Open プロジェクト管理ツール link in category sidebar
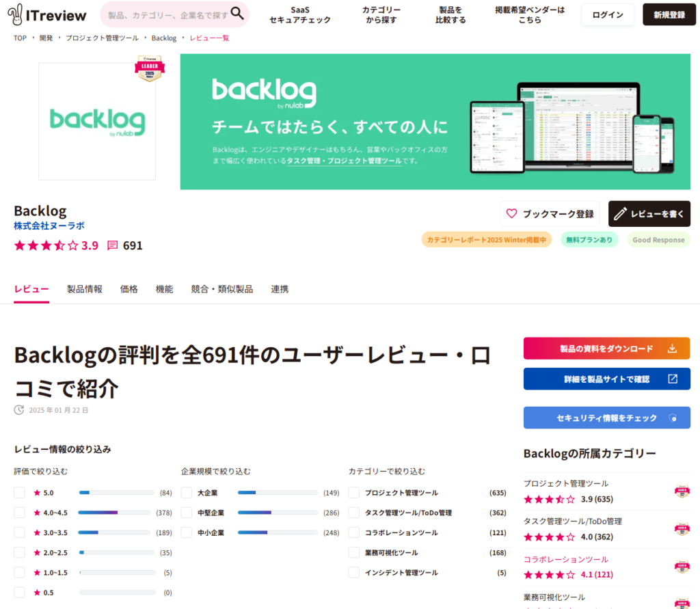 pos(565,483)
